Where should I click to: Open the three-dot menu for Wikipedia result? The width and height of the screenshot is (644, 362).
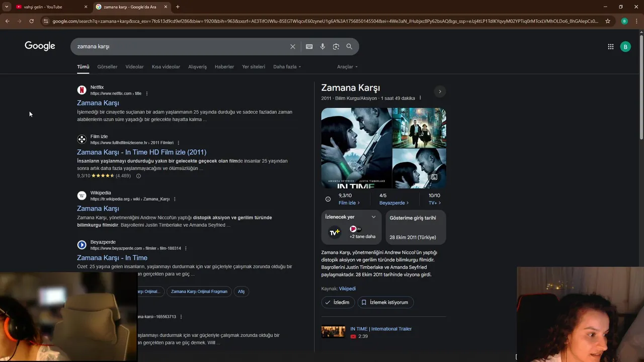[175, 199]
